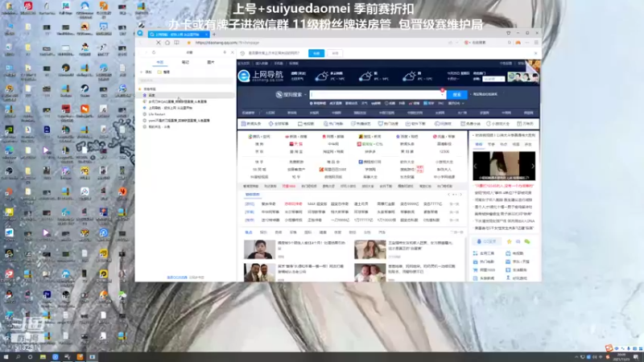The height and width of the screenshot is (362, 644).
Task: Click the magnifier icon in top-right search box
Action: click(510, 43)
